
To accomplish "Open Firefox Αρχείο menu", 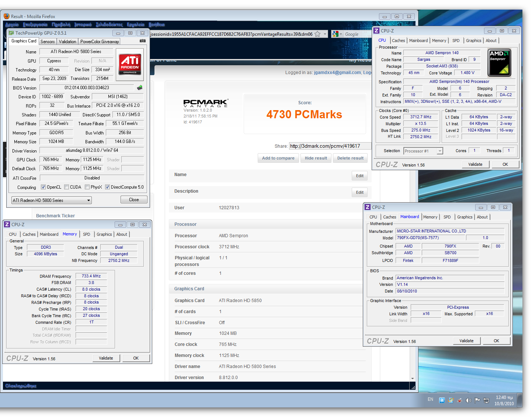I will click(x=12, y=25).
